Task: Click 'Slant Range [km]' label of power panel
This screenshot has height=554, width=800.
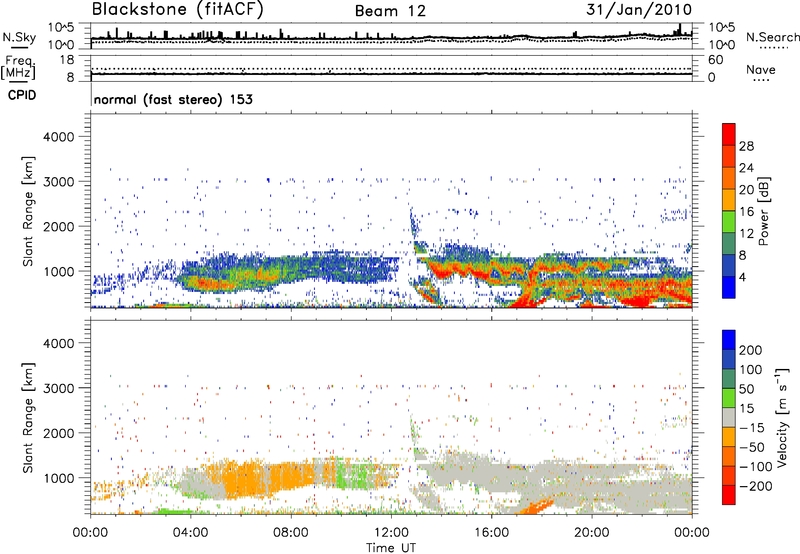Action: [28, 211]
